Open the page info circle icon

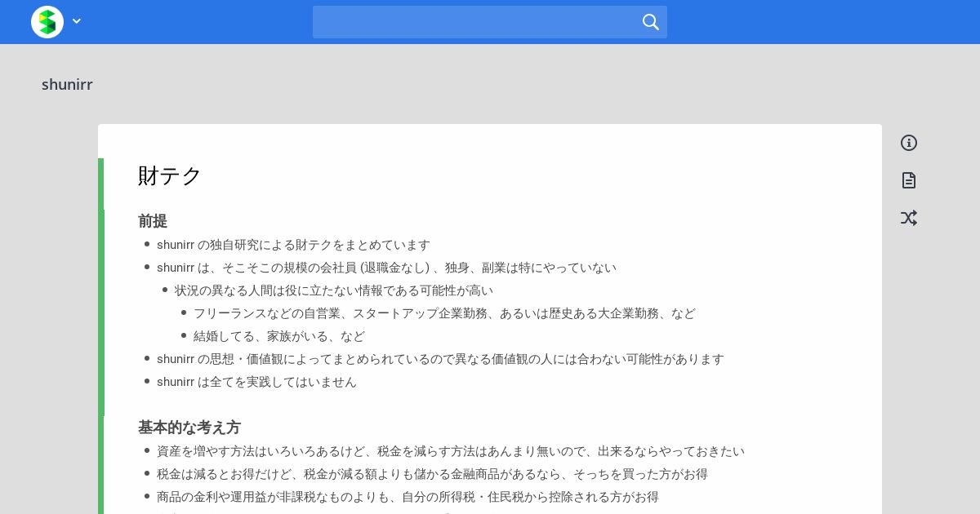(909, 143)
